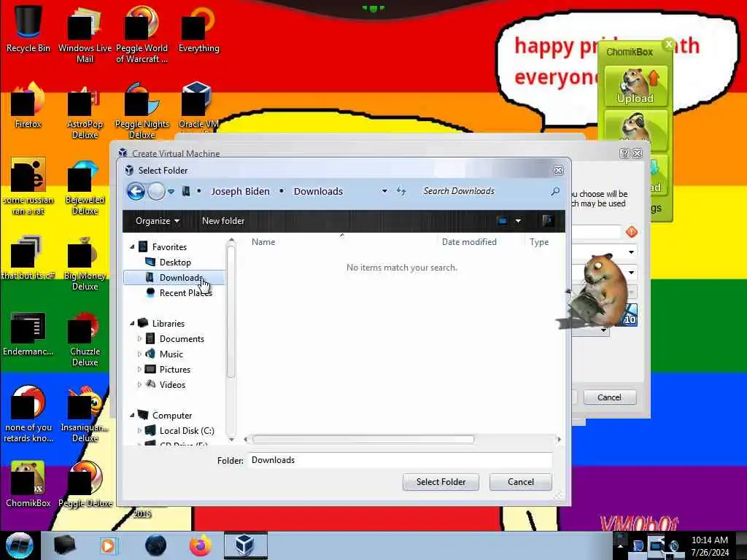Select Insaniquarium Deluxe desktop icon
The image size is (747, 560).
pyautogui.click(x=85, y=414)
